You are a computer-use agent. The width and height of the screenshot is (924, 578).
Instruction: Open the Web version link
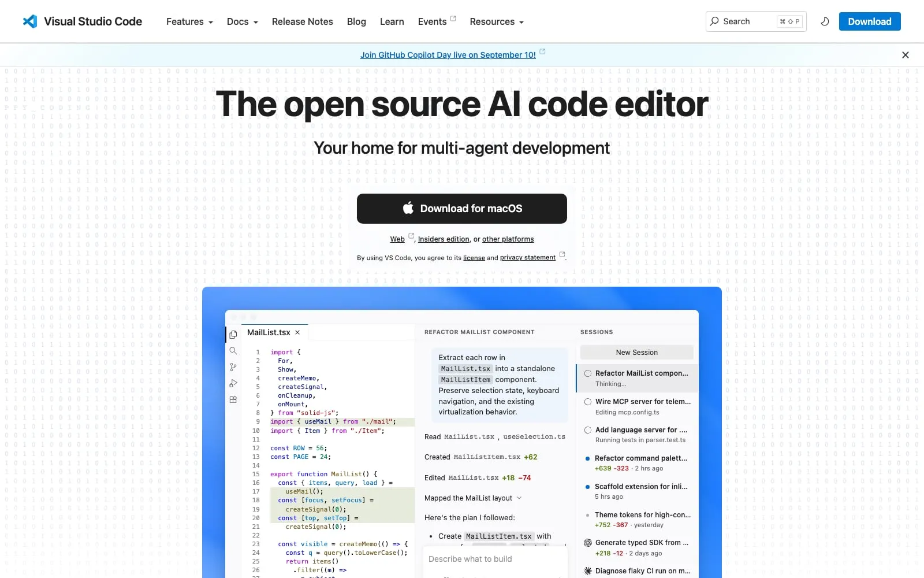click(x=397, y=239)
